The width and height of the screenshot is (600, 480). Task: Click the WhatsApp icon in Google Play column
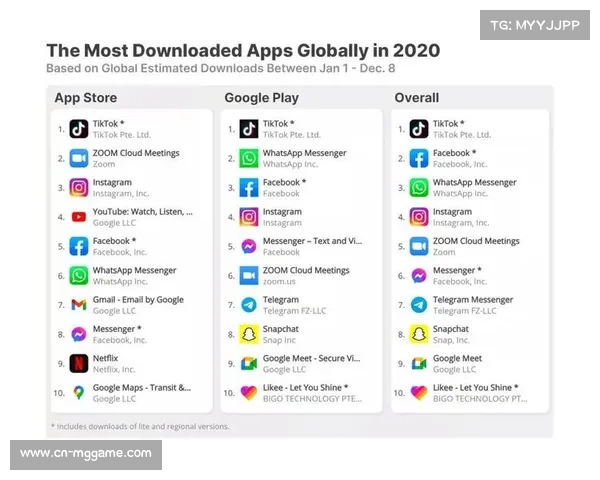tap(249, 158)
